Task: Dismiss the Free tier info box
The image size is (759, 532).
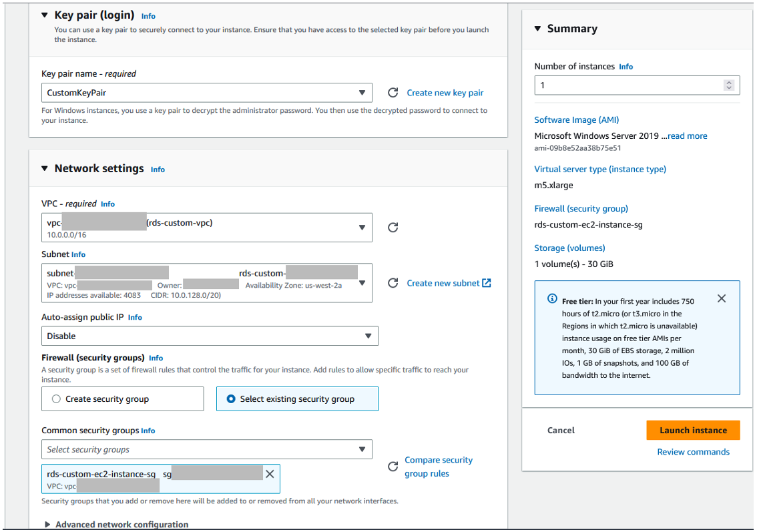Action: coord(721,298)
